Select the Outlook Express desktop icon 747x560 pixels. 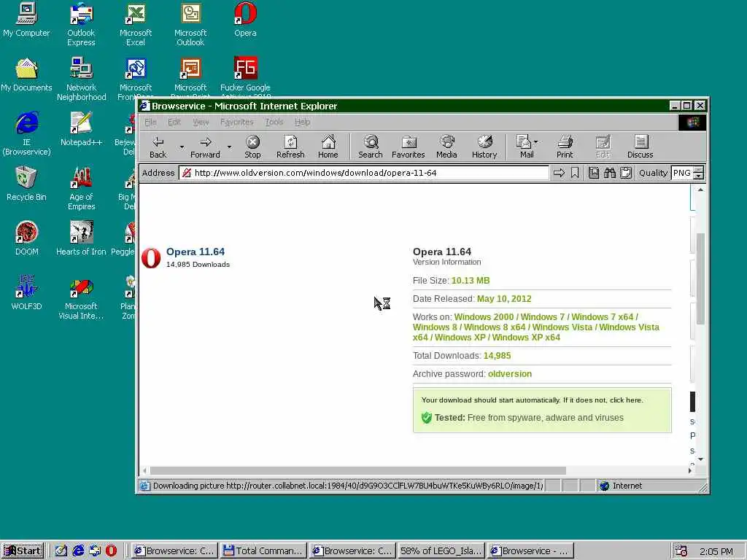click(x=81, y=24)
